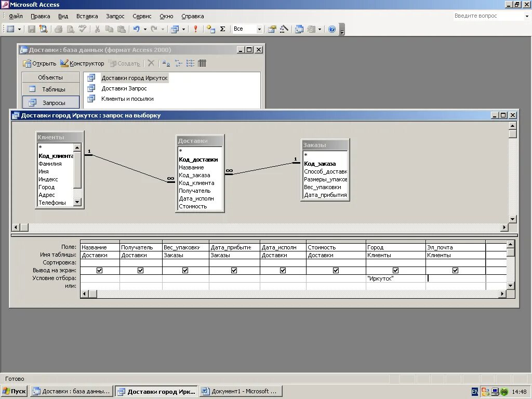Uncheck Show box for Город column
This screenshot has width=532, height=399.
(x=395, y=270)
